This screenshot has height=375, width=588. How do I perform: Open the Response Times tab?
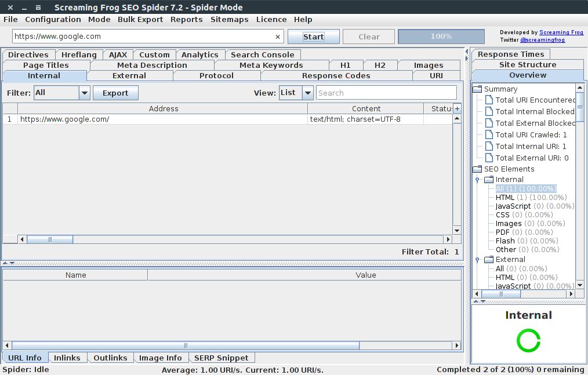511,54
